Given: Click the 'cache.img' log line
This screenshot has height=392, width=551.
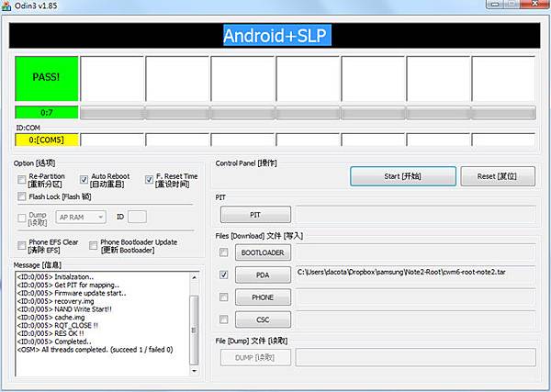Looking at the screenshot, I should 51,318.
